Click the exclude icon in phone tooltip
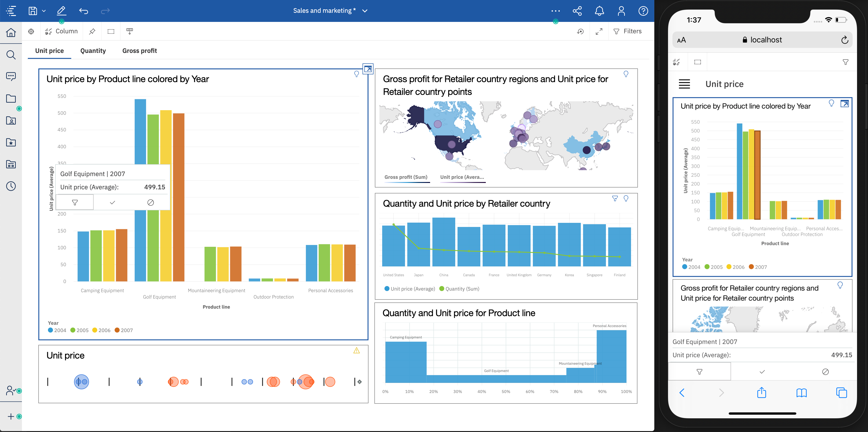 point(825,372)
